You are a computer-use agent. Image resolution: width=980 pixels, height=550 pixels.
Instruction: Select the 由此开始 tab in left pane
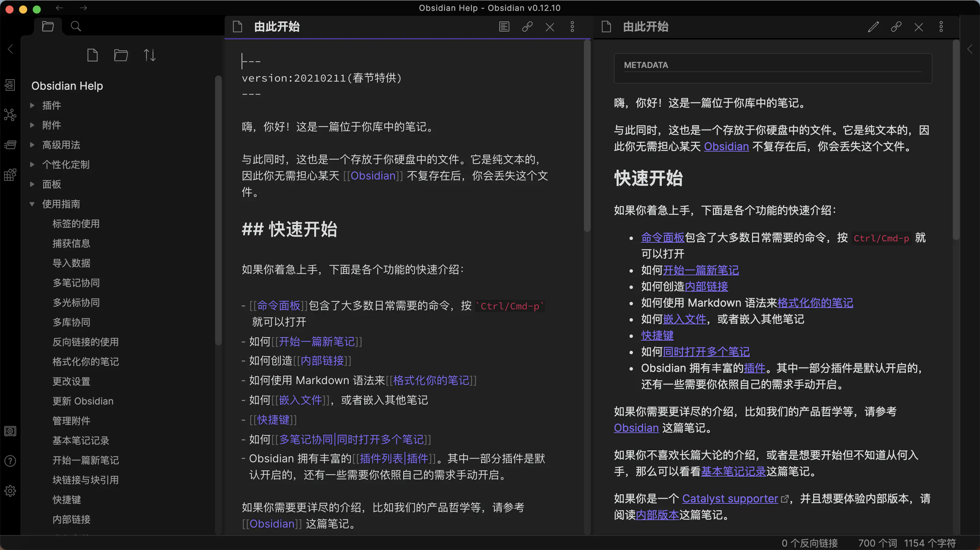click(x=277, y=27)
